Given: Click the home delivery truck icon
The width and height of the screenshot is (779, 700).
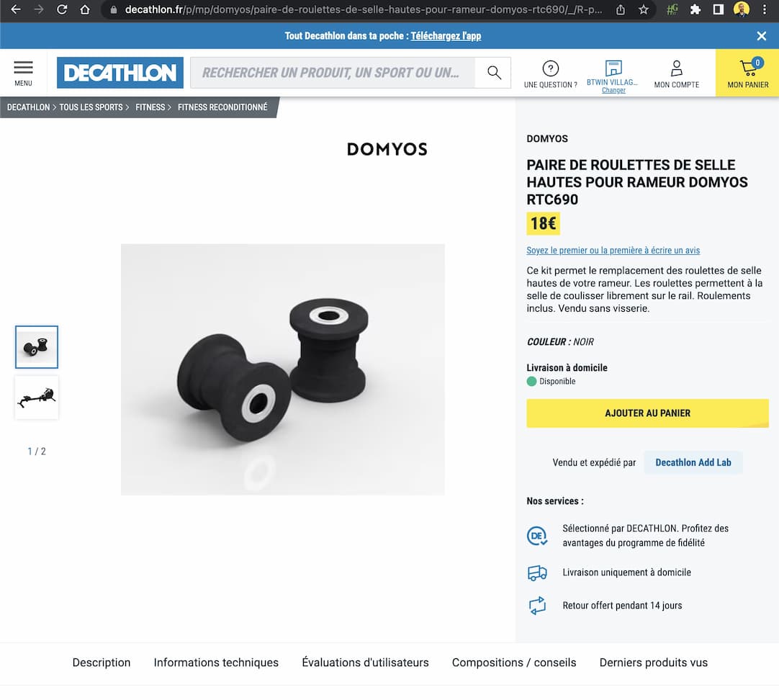Looking at the screenshot, I should tap(537, 573).
